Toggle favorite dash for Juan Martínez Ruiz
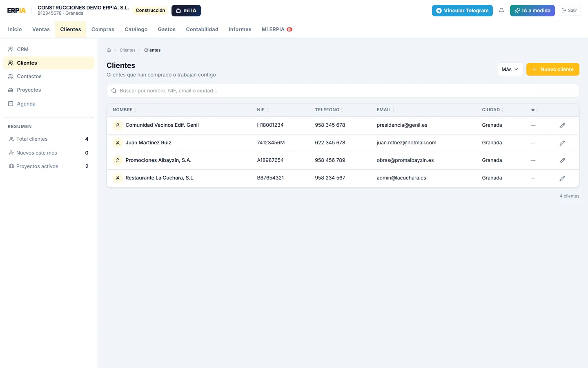 [x=533, y=143]
